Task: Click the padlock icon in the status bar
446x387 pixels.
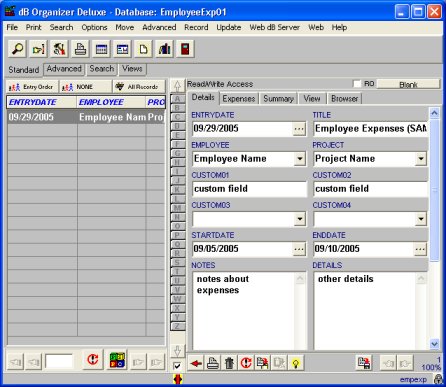Action: pos(439,379)
